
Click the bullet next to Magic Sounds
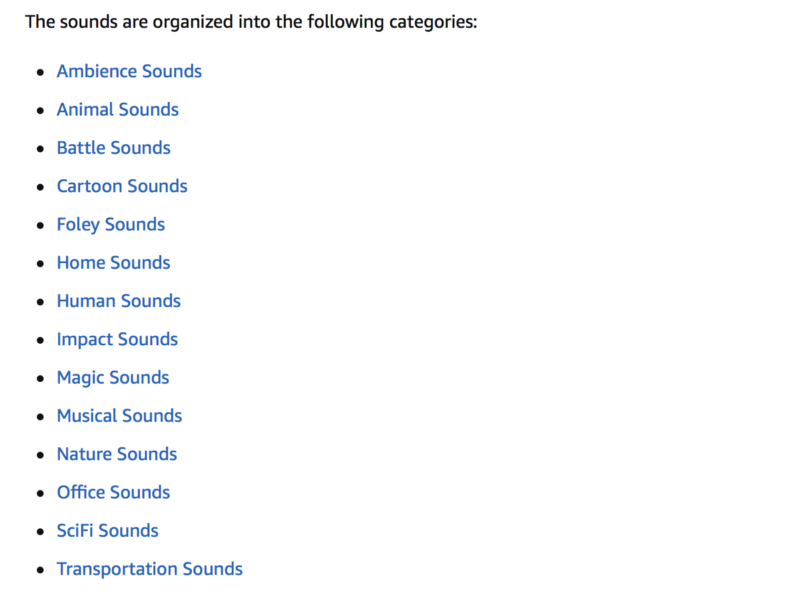(41, 379)
